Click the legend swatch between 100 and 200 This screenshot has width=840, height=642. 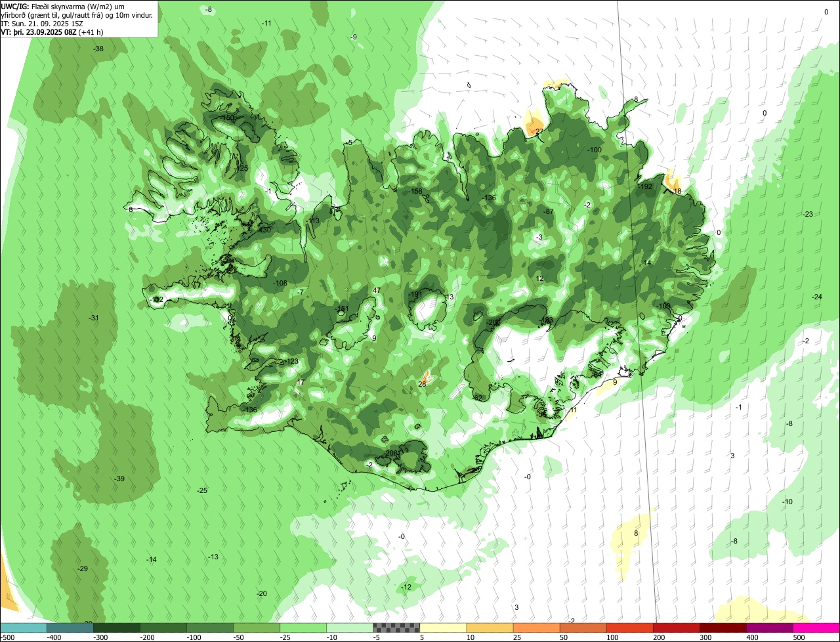tap(629, 628)
